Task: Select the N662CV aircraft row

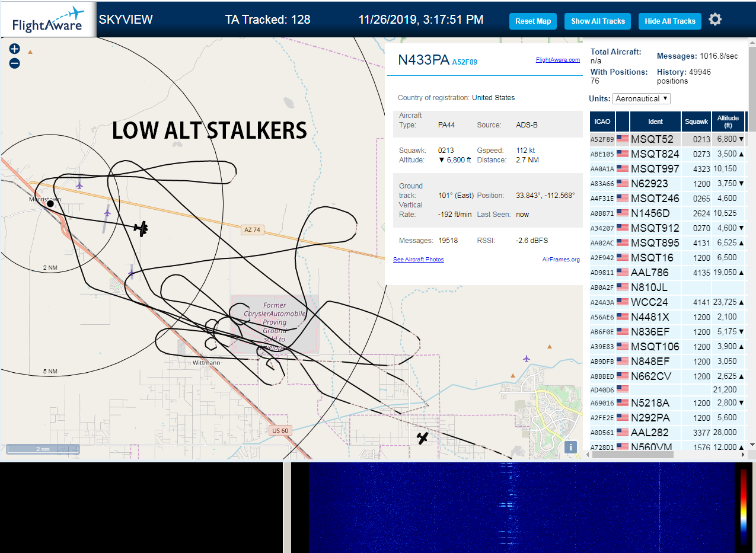Action: click(667, 376)
